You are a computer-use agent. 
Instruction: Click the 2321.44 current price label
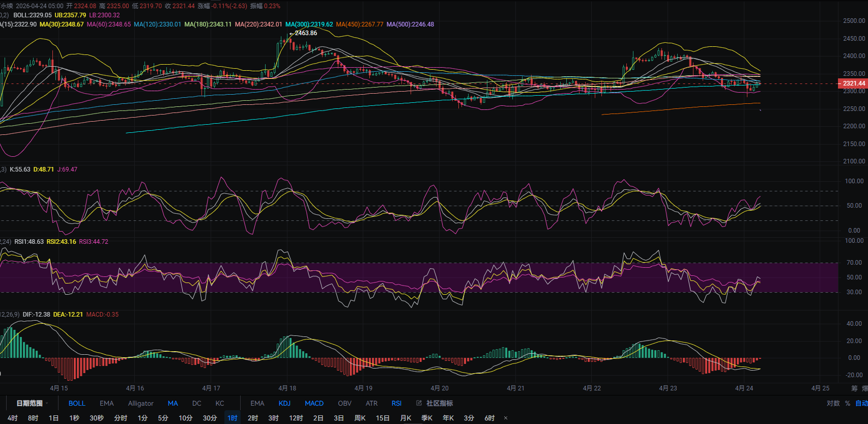(x=853, y=83)
